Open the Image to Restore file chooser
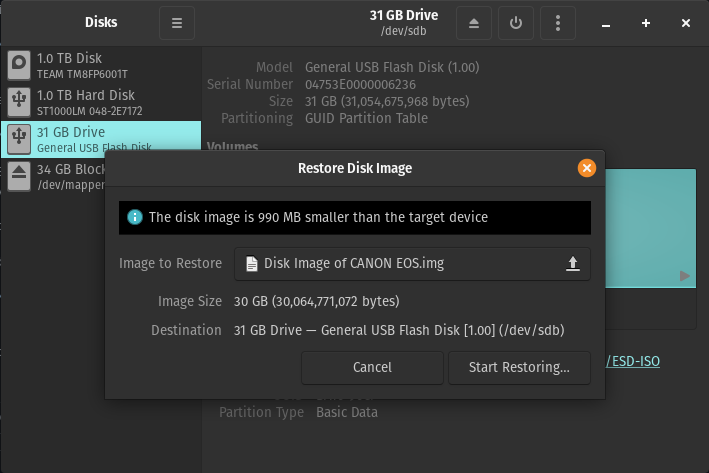709x473 pixels. tap(411, 264)
